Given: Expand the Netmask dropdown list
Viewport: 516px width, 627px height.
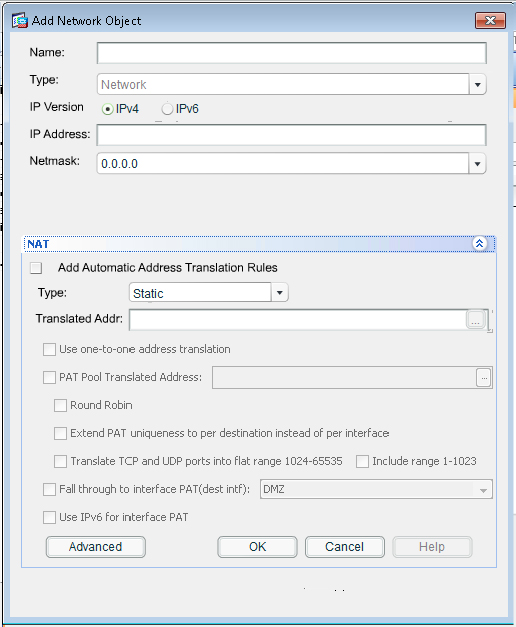Looking at the screenshot, I should coord(477,164).
